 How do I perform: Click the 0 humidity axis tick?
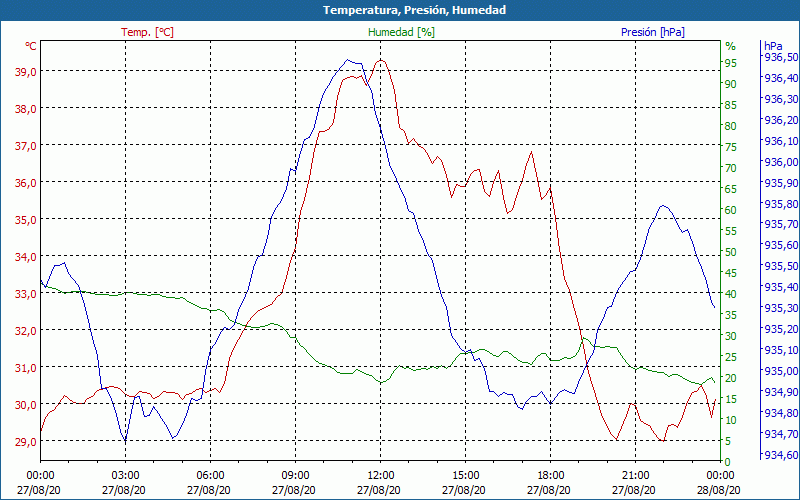[x=728, y=462]
